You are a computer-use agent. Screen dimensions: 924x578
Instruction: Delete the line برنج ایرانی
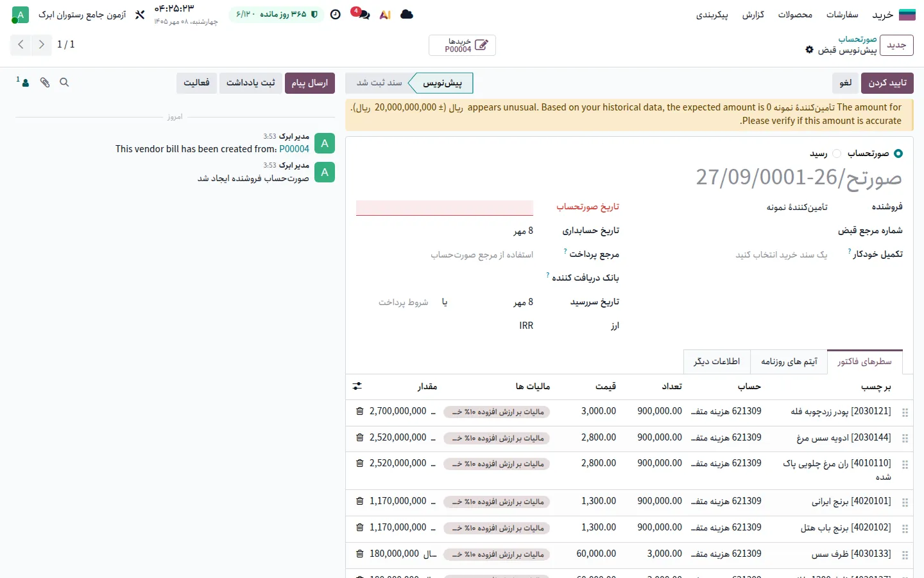359,501
